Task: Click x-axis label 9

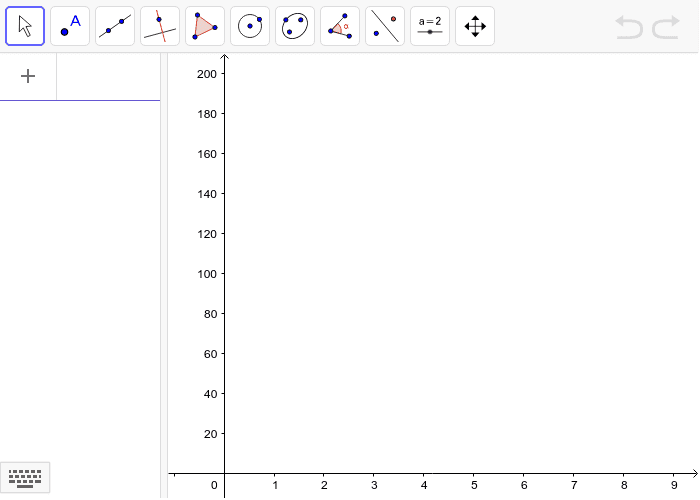Action: click(674, 485)
